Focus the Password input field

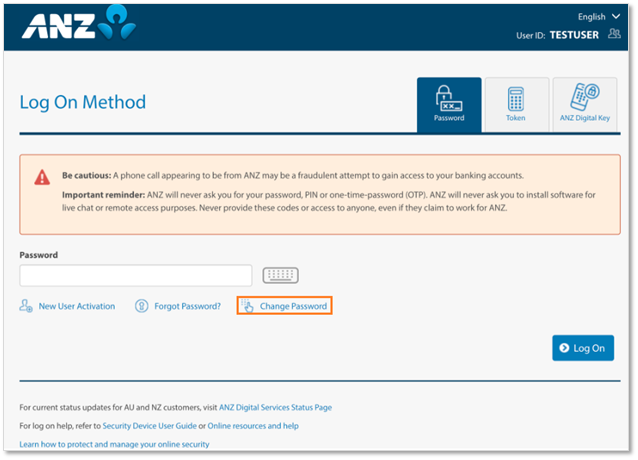(136, 276)
